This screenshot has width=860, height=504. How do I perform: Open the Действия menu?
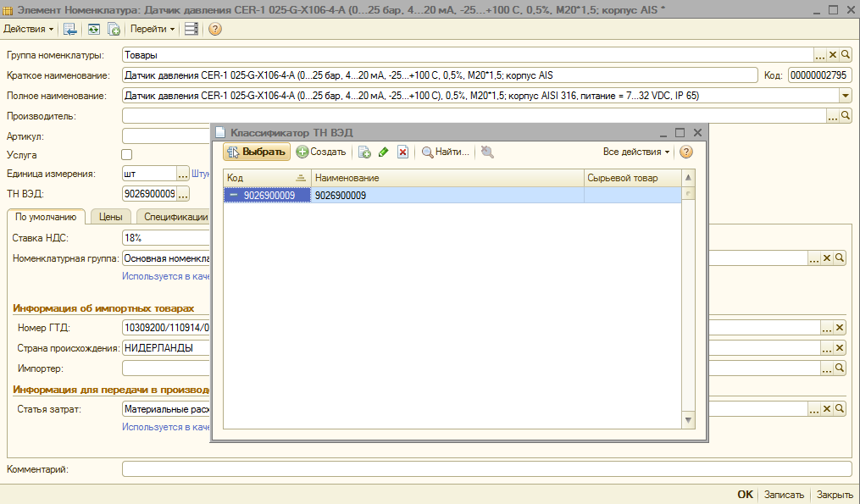tap(28, 29)
